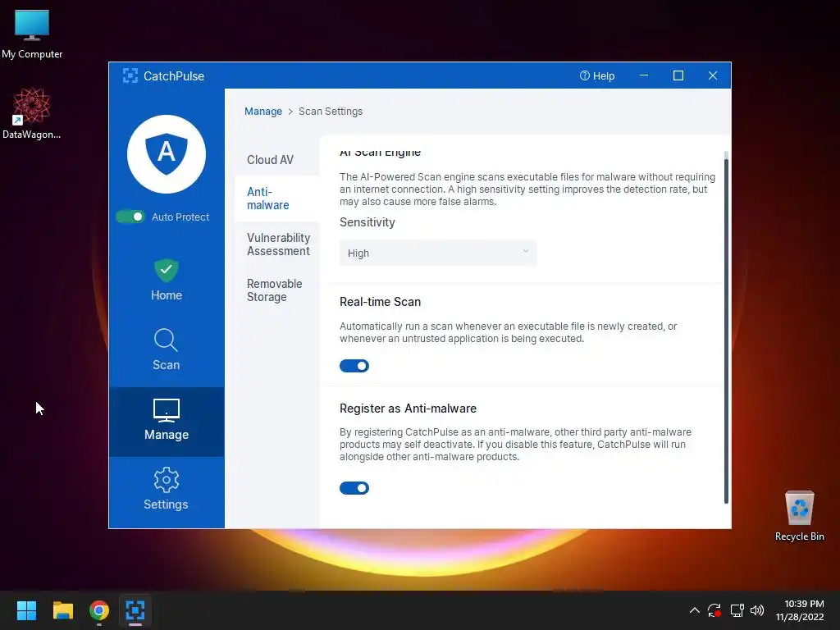840x630 pixels.
Task: Click the Scan Settings breadcrumb text
Action: pyautogui.click(x=331, y=112)
